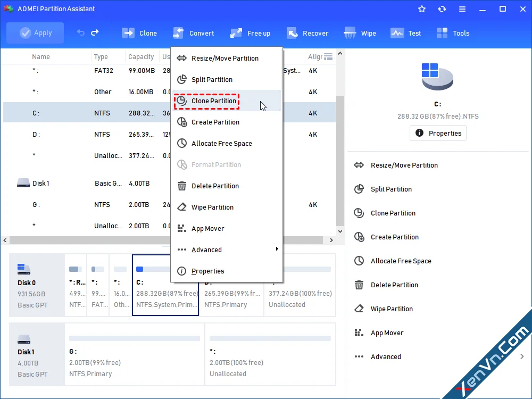Click the Properties button under C: drive
Viewport: 532px width, 399px height.
(x=438, y=133)
